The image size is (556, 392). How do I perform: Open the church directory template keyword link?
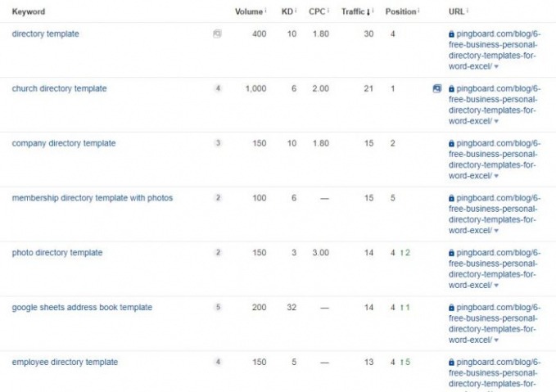(59, 88)
